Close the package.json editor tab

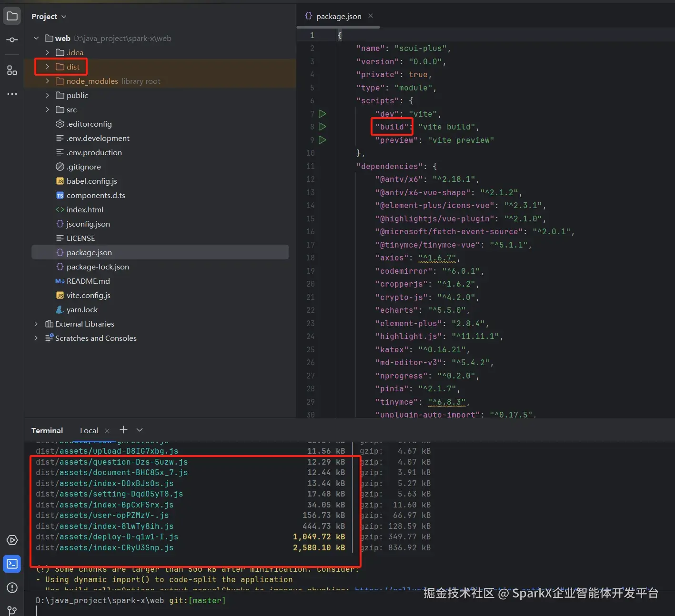[371, 16]
